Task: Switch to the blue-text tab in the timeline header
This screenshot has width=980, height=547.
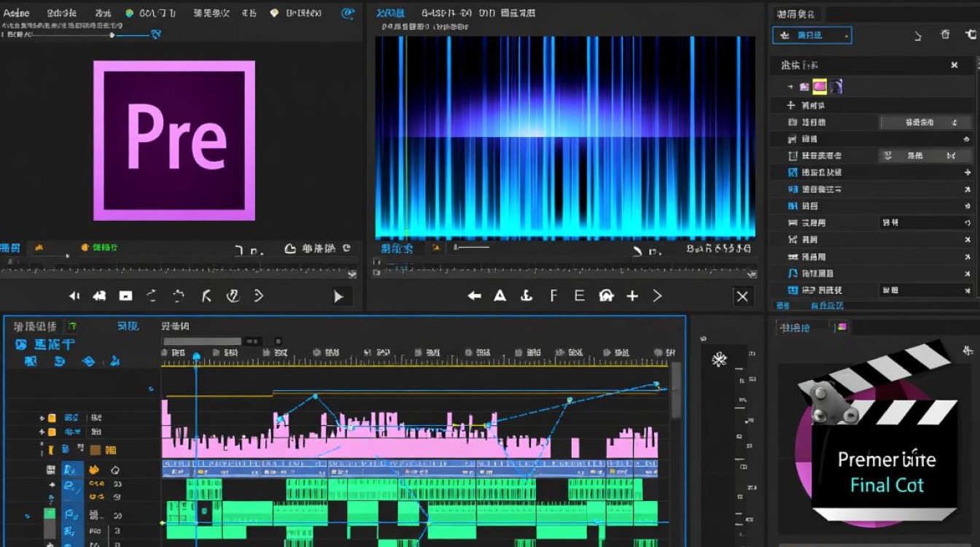Action: point(128,326)
